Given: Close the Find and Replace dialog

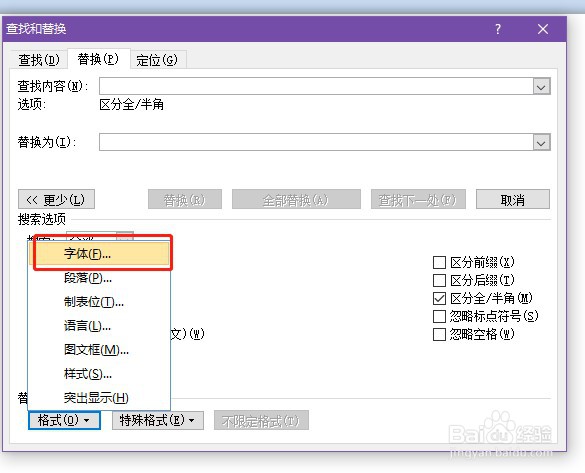Looking at the screenshot, I should pos(543,29).
